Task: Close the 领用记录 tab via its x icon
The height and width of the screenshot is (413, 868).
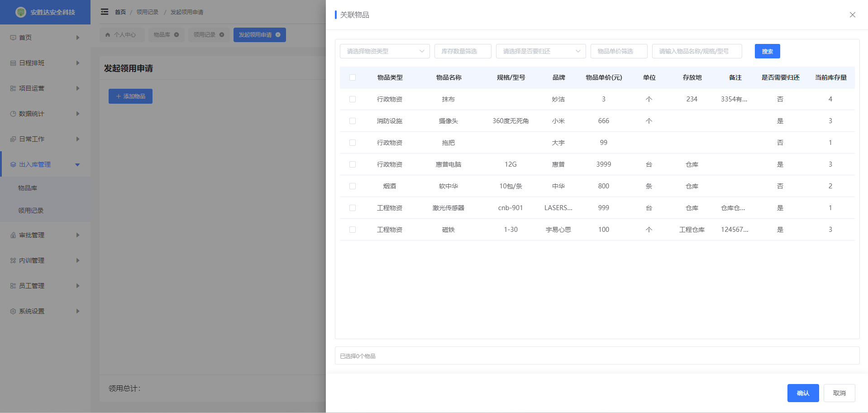Action: (x=222, y=35)
